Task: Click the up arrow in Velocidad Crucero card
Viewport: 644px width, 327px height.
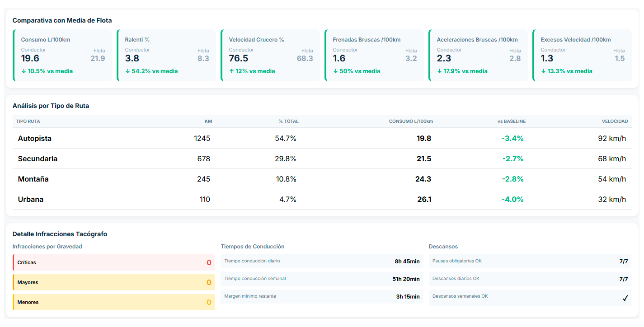Action: point(231,71)
